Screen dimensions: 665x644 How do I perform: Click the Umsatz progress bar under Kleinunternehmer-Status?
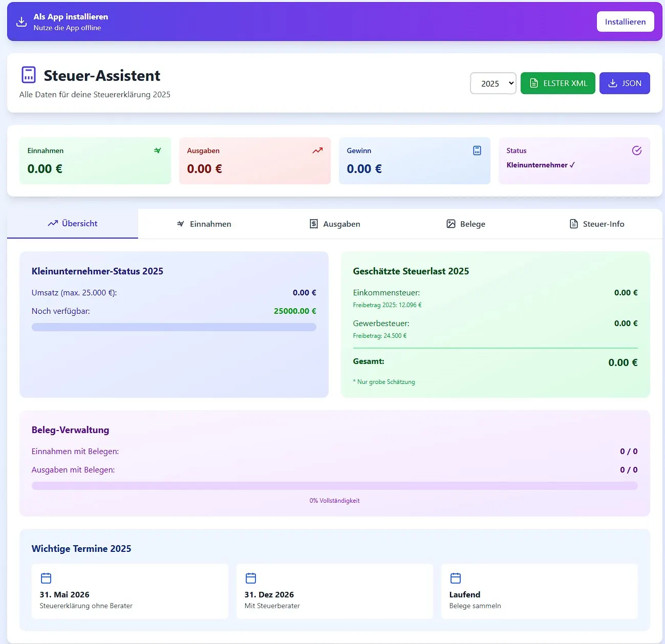pyautogui.click(x=174, y=327)
